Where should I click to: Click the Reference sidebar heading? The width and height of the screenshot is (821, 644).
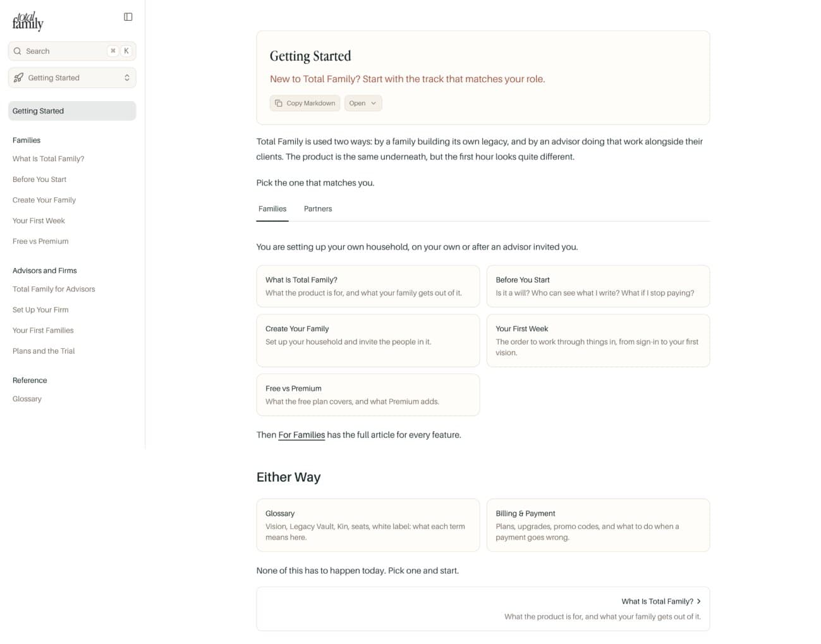coord(30,380)
